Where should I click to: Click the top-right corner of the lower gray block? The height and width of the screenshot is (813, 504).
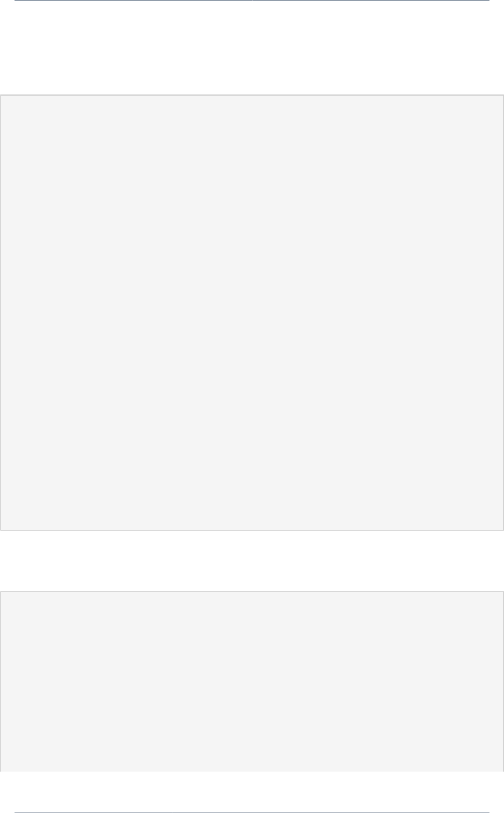pyautogui.click(x=503, y=592)
